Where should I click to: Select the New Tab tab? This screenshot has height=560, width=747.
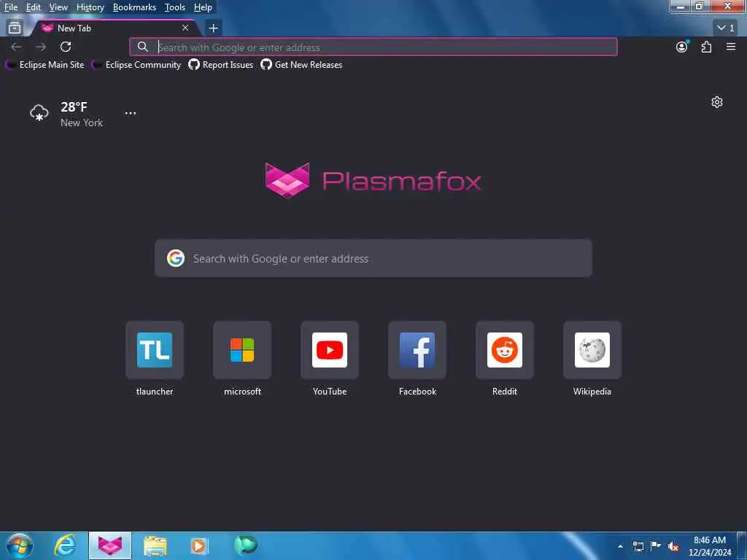coord(115,28)
